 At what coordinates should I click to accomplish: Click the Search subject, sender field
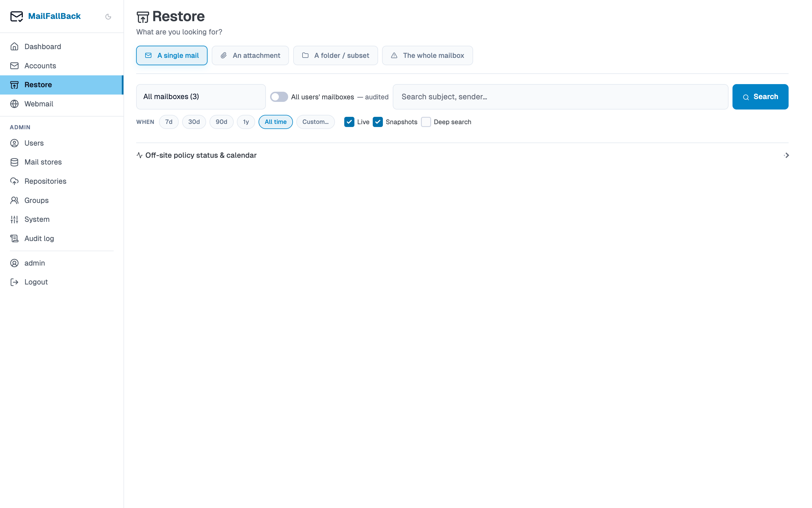(560, 97)
